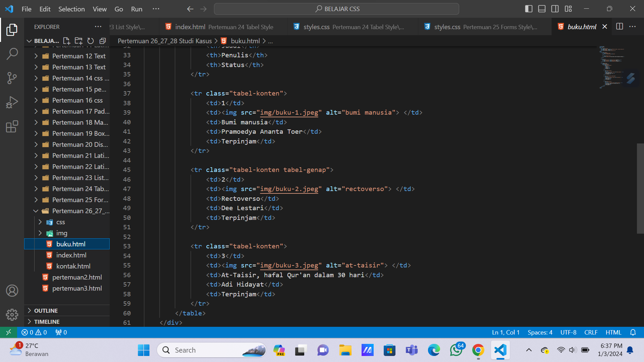Image resolution: width=644 pixels, height=362 pixels.
Task: Collapse all folders in explorer
Action: coord(103,41)
